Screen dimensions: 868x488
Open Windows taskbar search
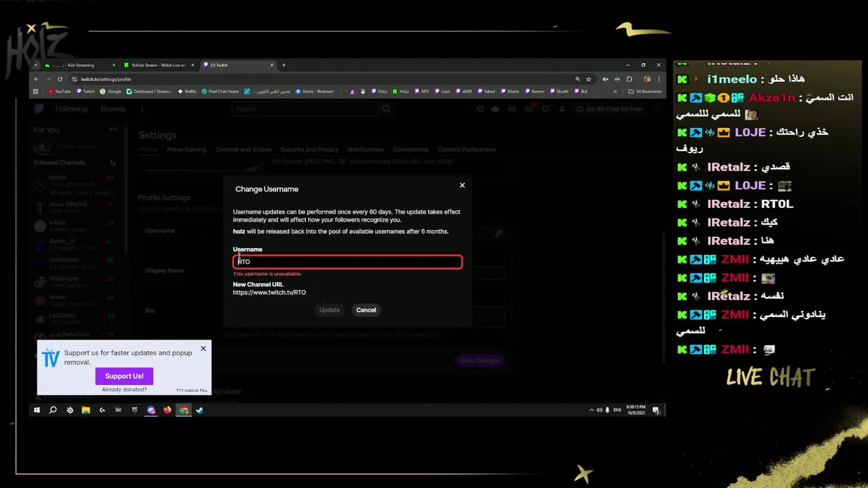coord(53,410)
